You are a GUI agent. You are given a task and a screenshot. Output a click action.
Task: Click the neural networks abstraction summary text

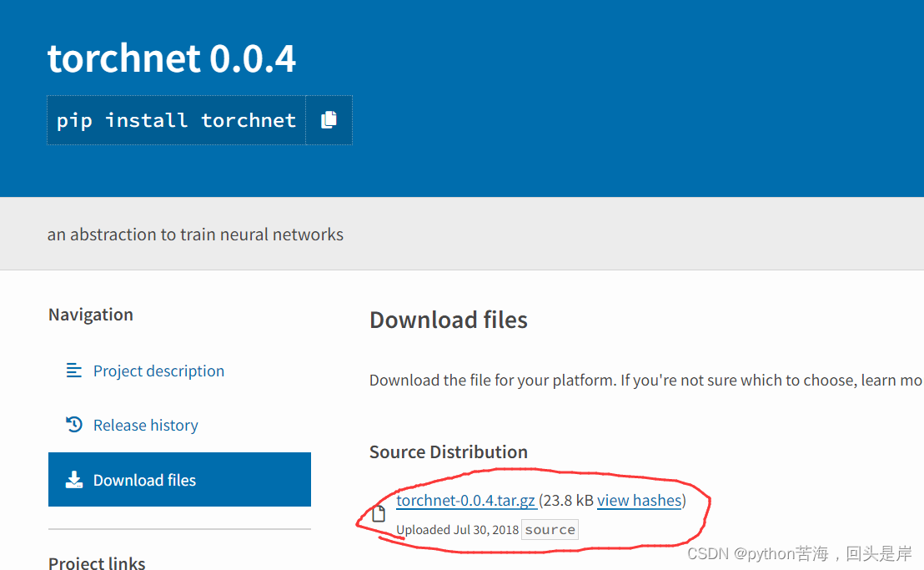(x=194, y=235)
